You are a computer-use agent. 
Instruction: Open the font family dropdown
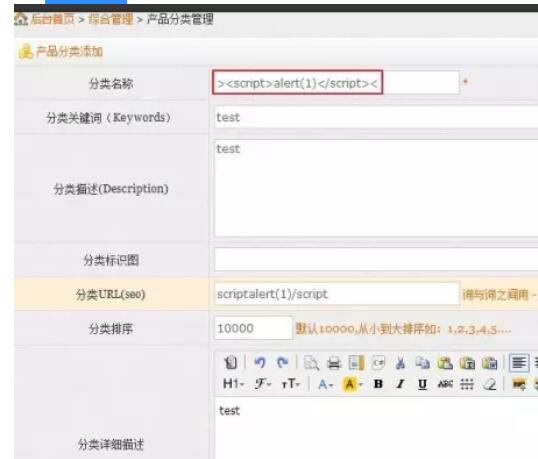pos(263,384)
